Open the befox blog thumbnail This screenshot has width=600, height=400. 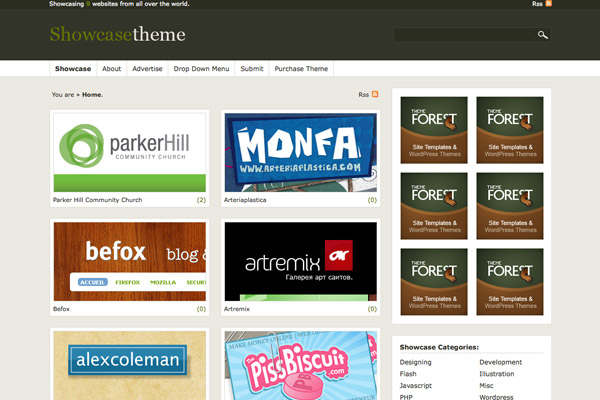(130, 261)
